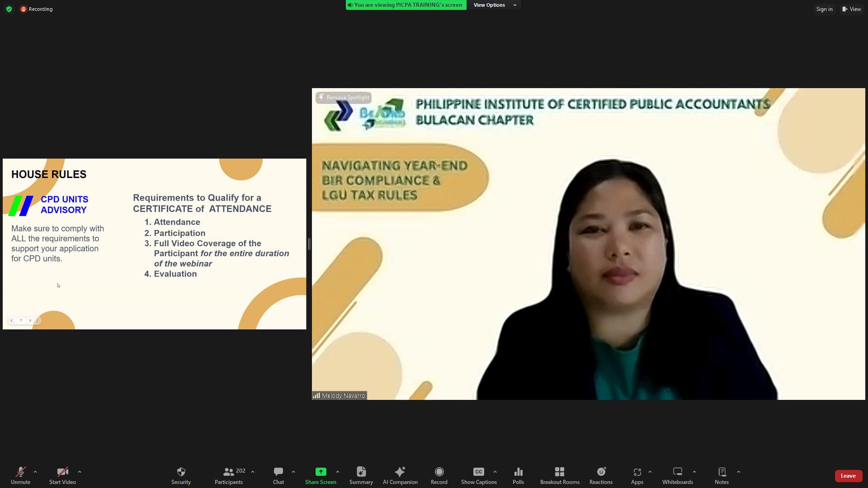Open the Chat panel
Viewport: 868px width, 488px height.
(x=278, y=475)
